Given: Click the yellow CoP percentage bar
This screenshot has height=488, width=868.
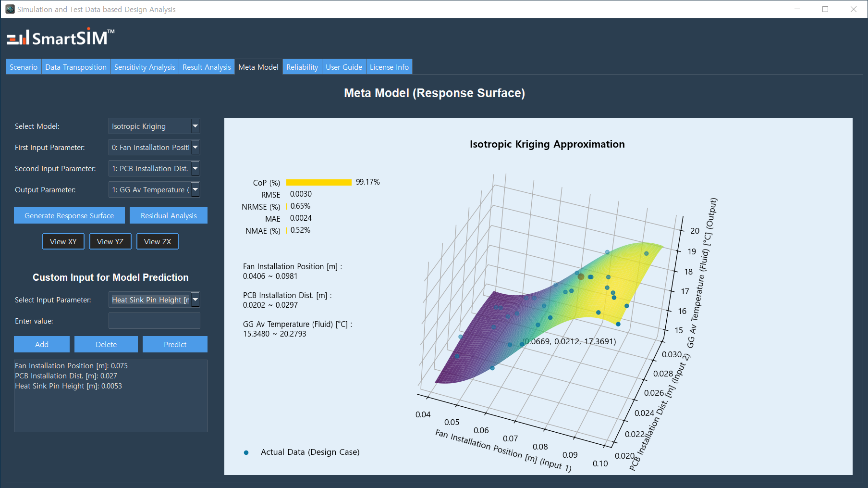Looking at the screenshot, I should tap(318, 182).
